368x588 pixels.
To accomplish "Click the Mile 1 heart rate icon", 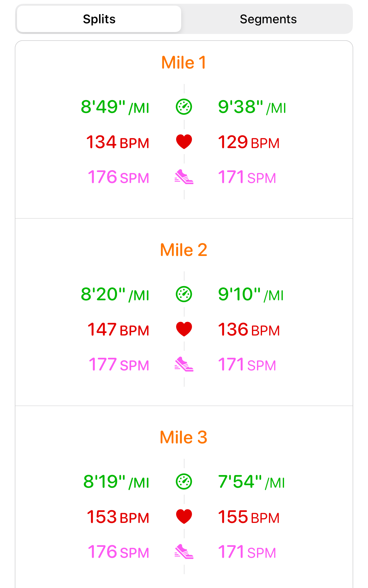I will click(184, 141).
